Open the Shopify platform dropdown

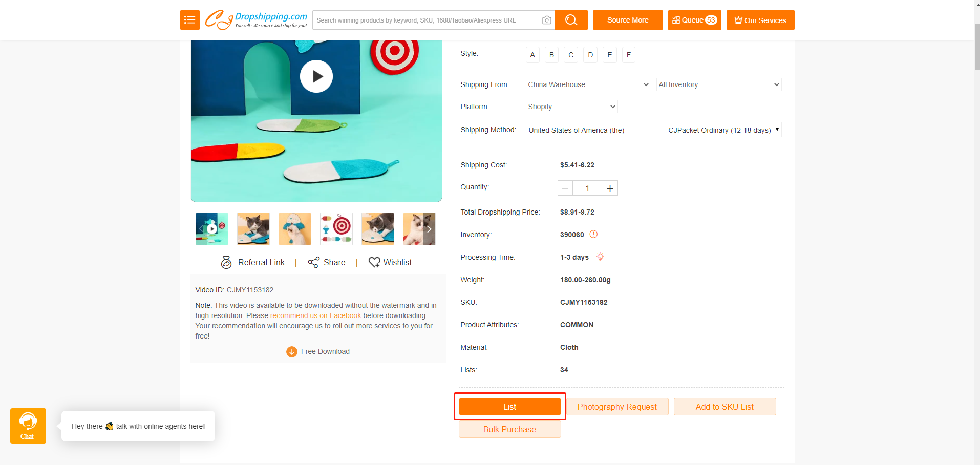coord(572,107)
